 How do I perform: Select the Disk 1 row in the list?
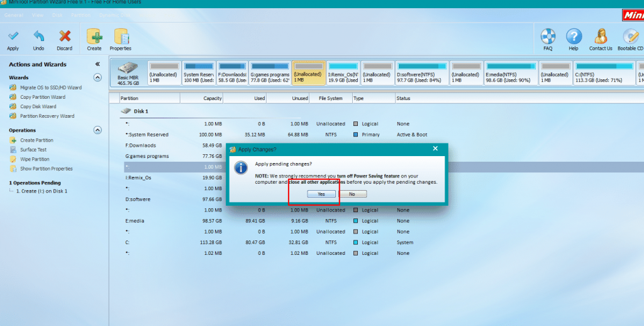(141, 111)
